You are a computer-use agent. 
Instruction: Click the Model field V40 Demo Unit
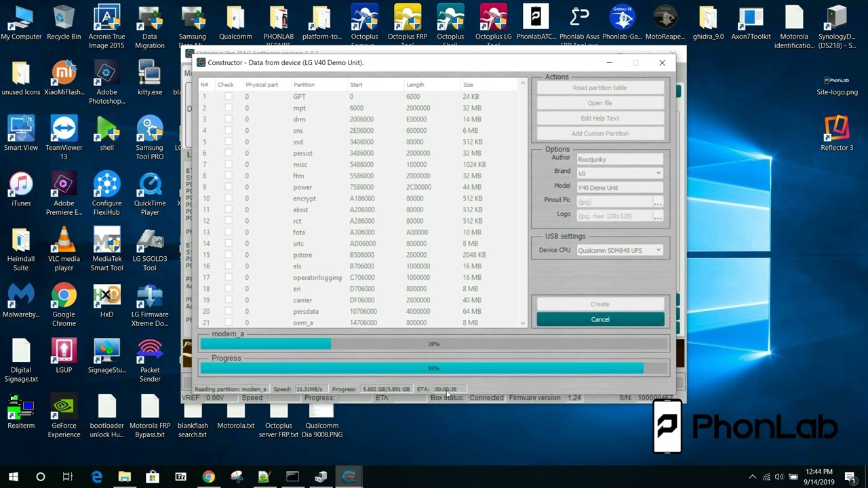[x=619, y=188]
